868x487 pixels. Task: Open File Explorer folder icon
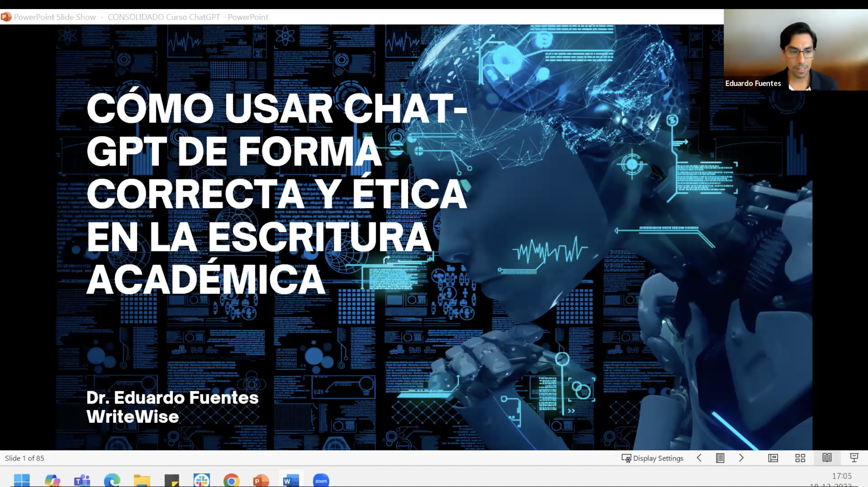pyautogui.click(x=142, y=480)
